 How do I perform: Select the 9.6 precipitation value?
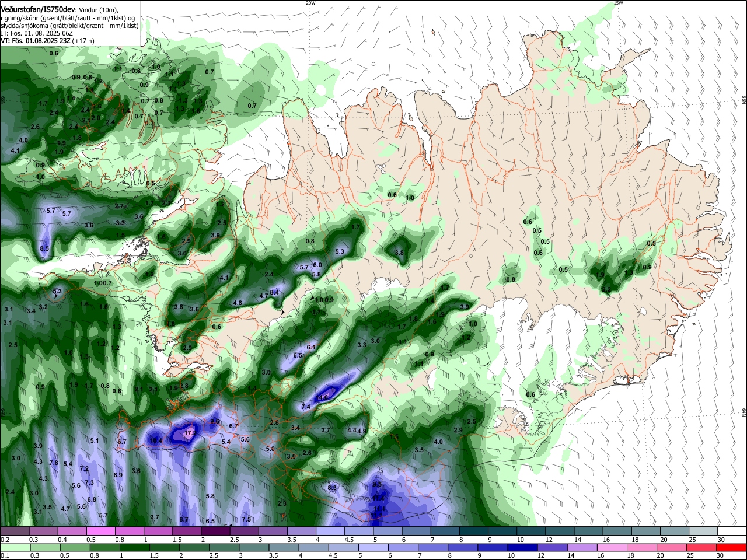point(215,421)
